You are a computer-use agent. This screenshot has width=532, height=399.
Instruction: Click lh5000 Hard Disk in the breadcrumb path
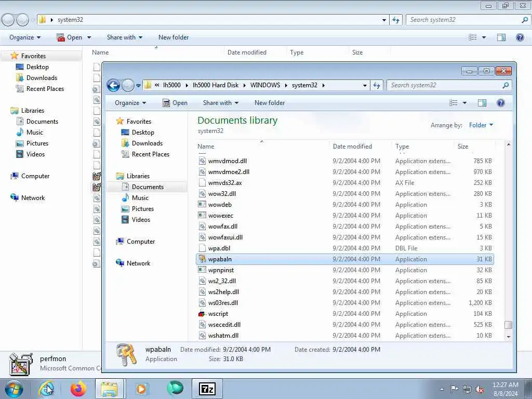point(216,85)
